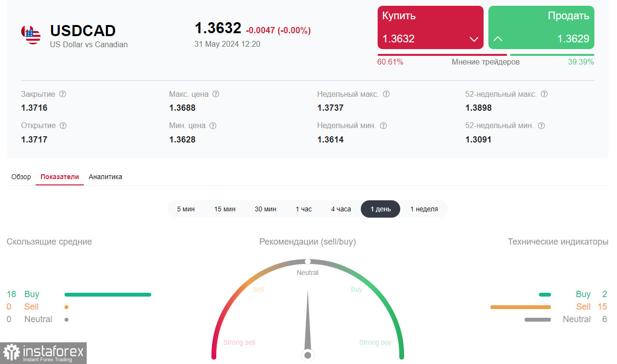Image resolution: width=617 pixels, height=364 pixels.
Task: Click the close value 1.3716
Action: point(34,108)
